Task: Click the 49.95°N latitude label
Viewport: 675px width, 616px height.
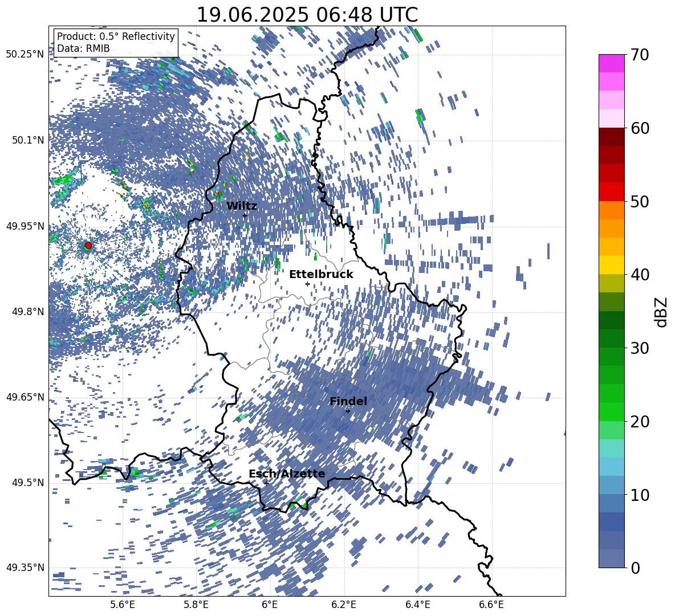Action: click(25, 226)
